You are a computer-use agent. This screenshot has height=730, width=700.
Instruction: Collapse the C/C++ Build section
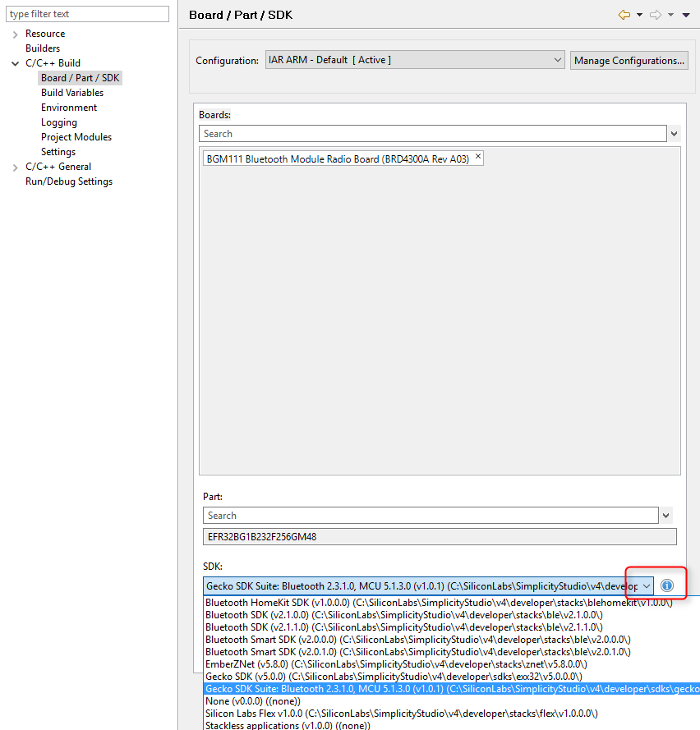[15, 62]
